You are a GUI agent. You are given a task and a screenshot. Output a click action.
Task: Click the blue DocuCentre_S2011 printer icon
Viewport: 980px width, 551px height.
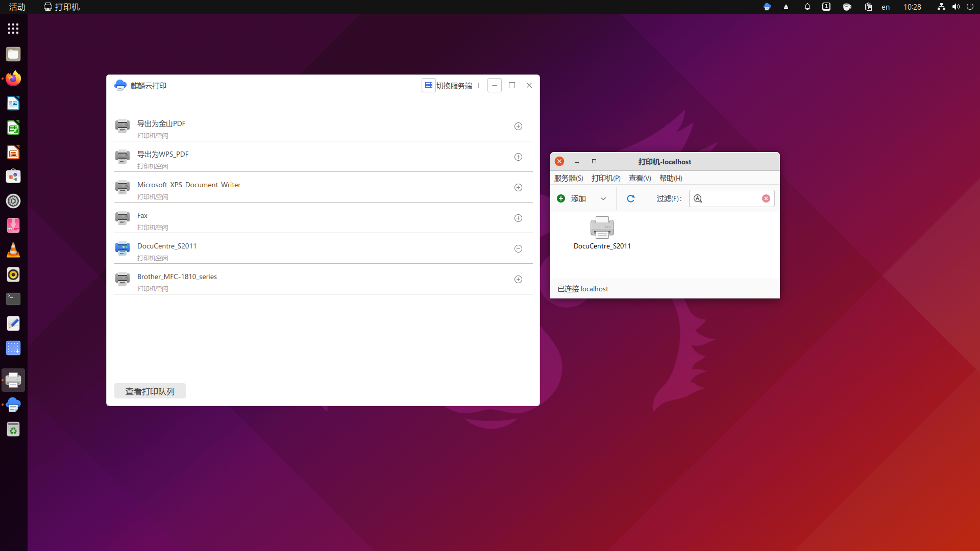coord(122,248)
